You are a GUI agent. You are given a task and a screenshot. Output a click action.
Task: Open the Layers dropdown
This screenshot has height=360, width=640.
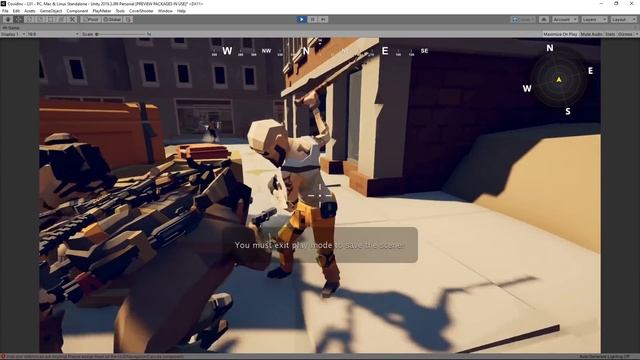[594, 19]
